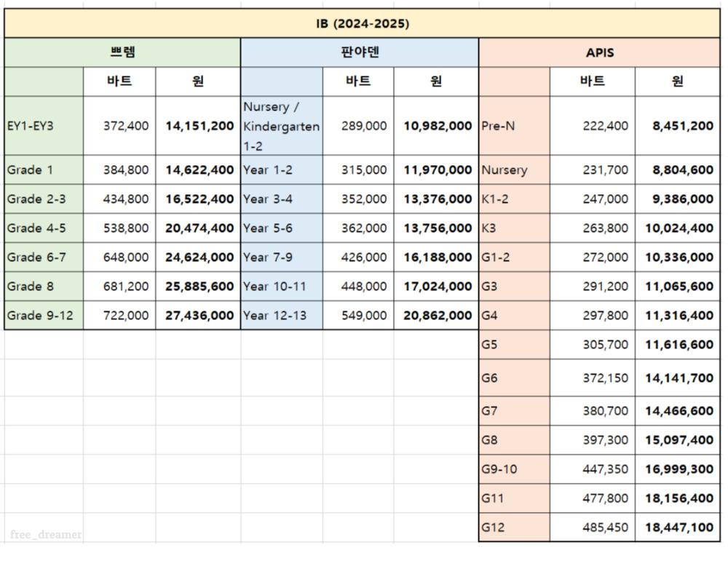
Task: Select cell with value 426,000
Action: coord(358,257)
